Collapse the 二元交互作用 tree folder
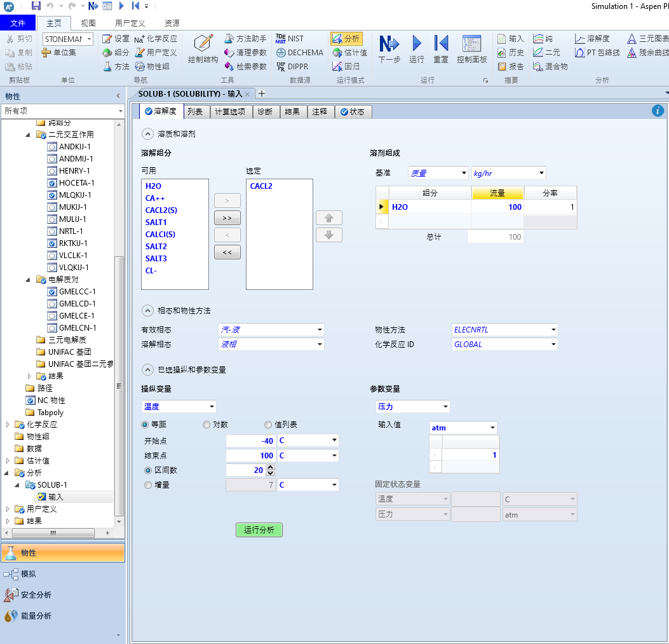This screenshot has width=669, height=644. [x=28, y=135]
